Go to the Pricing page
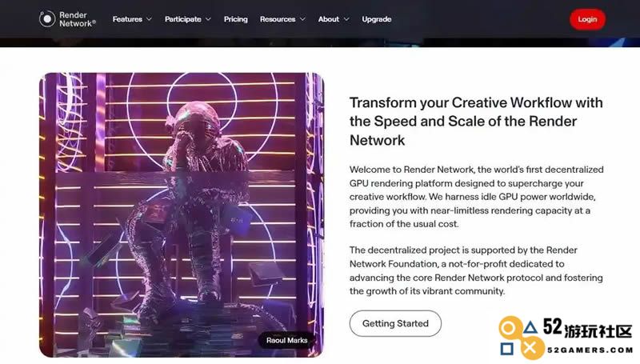The image size is (640, 364). [x=235, y=19]
